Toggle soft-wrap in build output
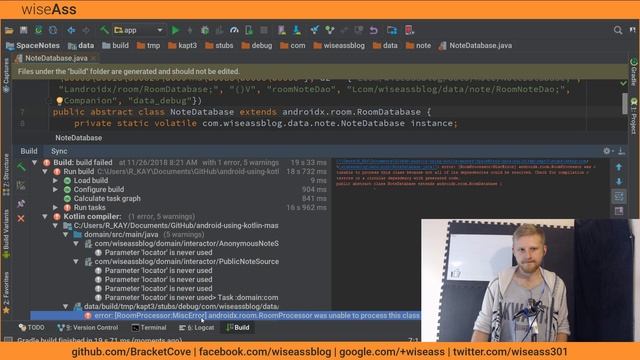This screenshot has height=360, width=640. (x=619, y=196)
